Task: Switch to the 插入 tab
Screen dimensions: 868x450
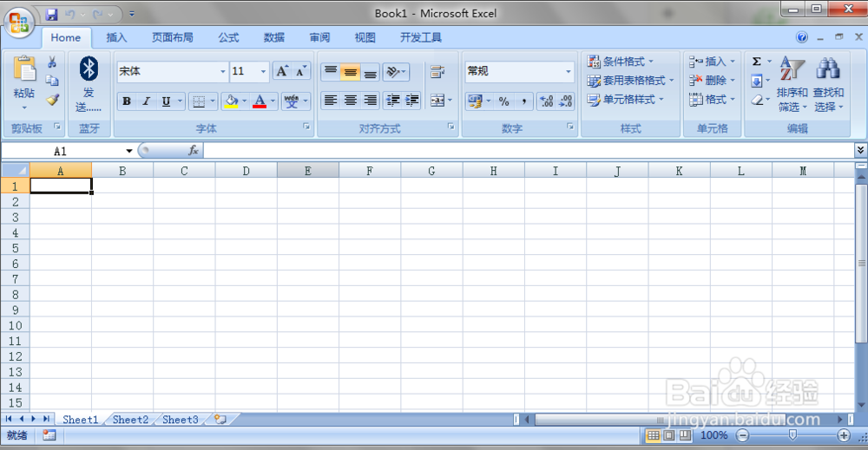Action: tap(116, 37)
